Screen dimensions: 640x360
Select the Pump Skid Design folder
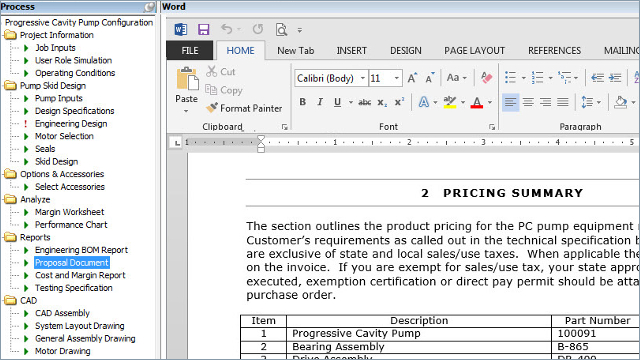[x=53, y=86]
